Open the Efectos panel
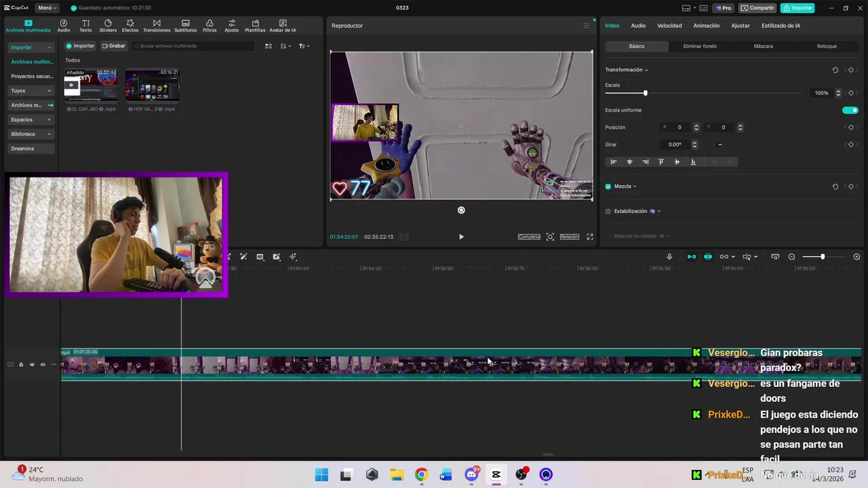 point(130,26)
